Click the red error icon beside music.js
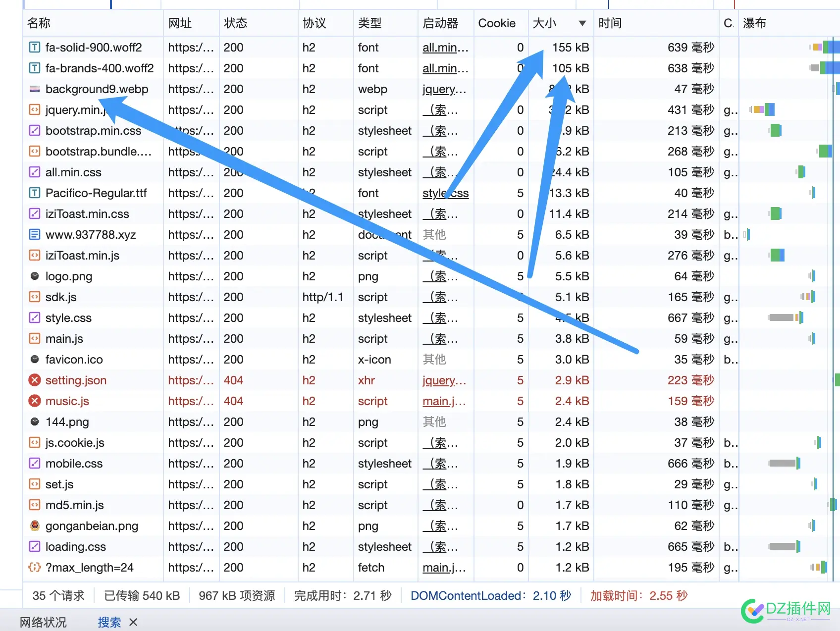840x631 pixels. click(x=34, y=401)
